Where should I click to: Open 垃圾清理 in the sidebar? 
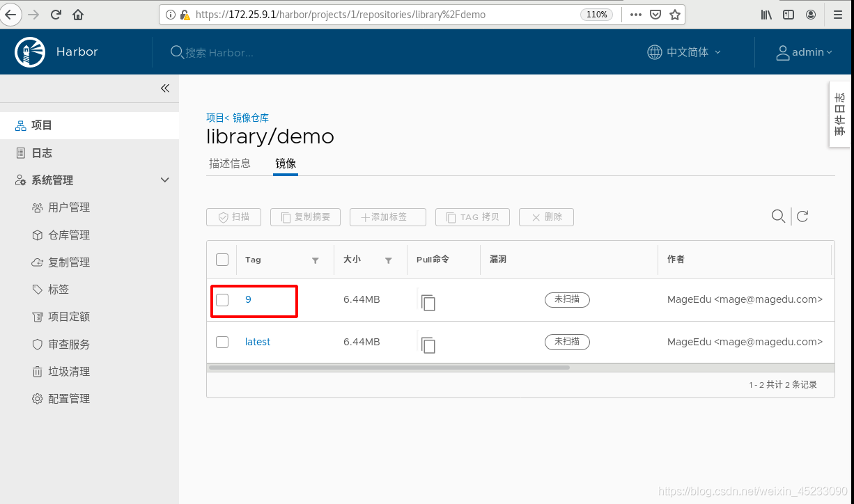69,372
